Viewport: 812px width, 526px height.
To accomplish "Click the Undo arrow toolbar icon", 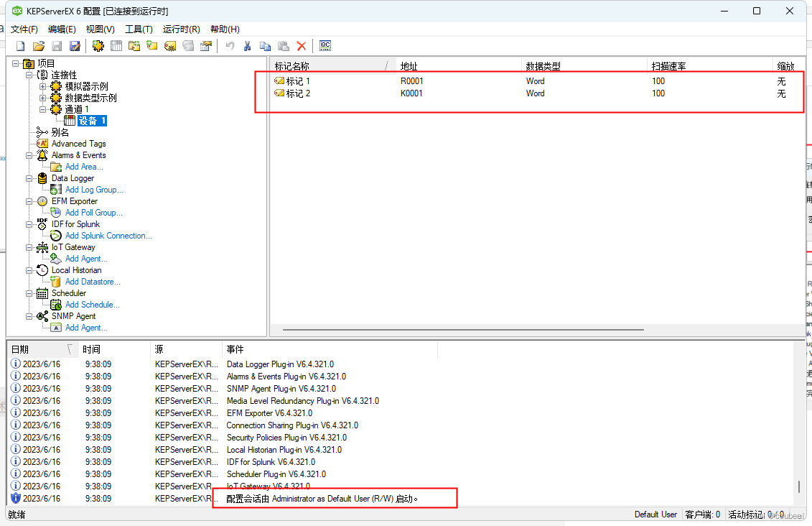I will coord(230,46).
